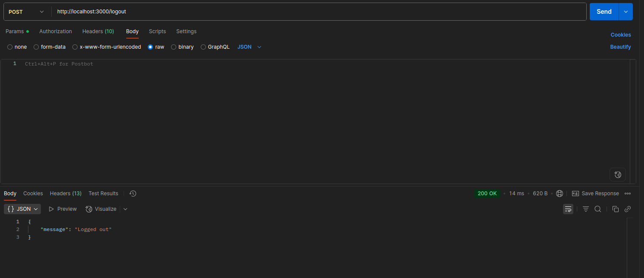Expand the Visualize options chevron
Viewport: 644px width, 278px height.
pos(125,209)
